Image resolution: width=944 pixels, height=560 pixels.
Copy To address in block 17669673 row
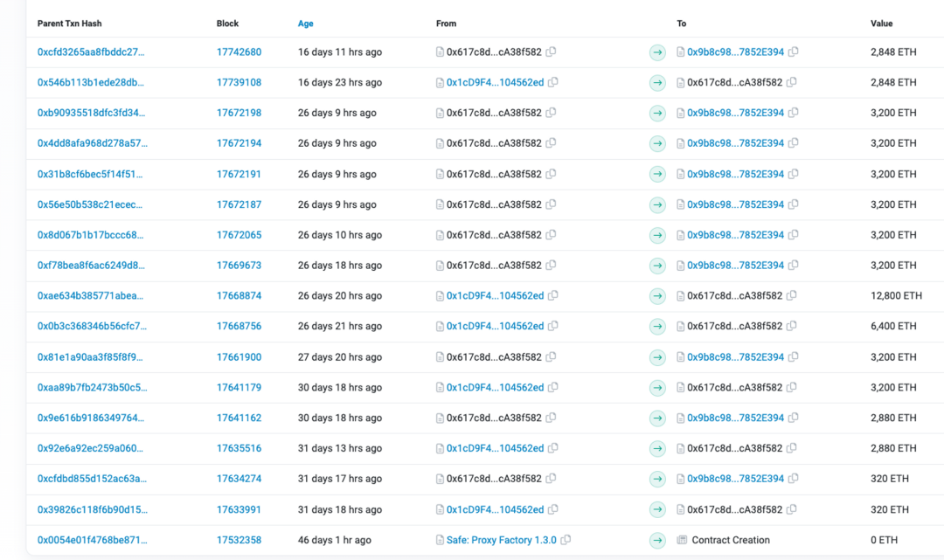tap(794, 266)
